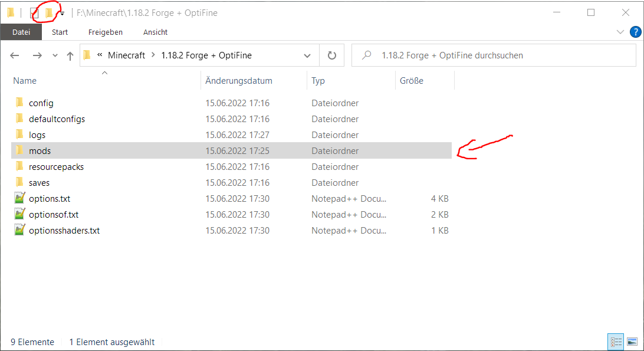This screenshot has height=351, width=644.
Task: Click the folder icon beside saves
Action: pos(19,182)
